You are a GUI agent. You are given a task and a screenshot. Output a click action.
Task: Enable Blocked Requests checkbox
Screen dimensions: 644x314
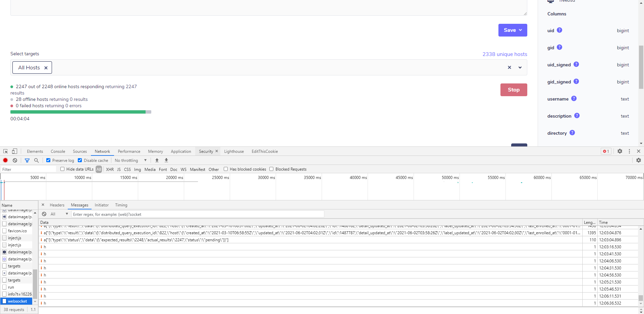point(271,169)
